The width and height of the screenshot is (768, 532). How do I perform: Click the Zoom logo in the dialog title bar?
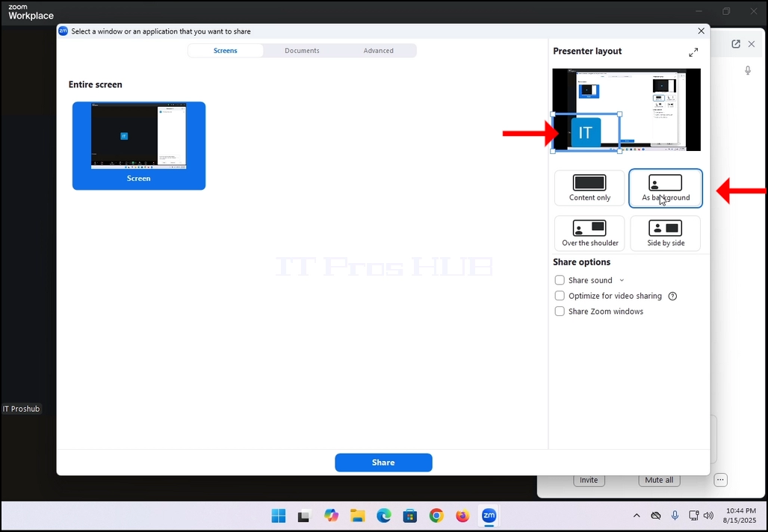(64, 31)
